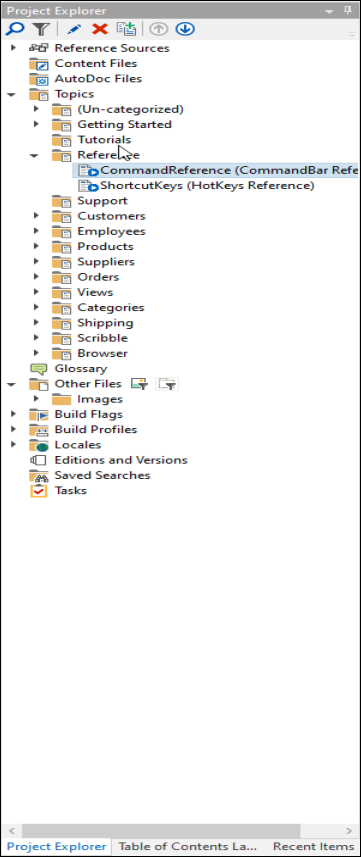
Task: Click the blue pencil edit icon
Action: 74,29
